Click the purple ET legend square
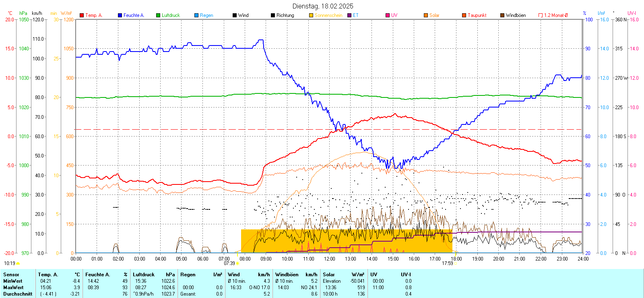The height and width of the screenshot is (298, 644). [349, 15]
